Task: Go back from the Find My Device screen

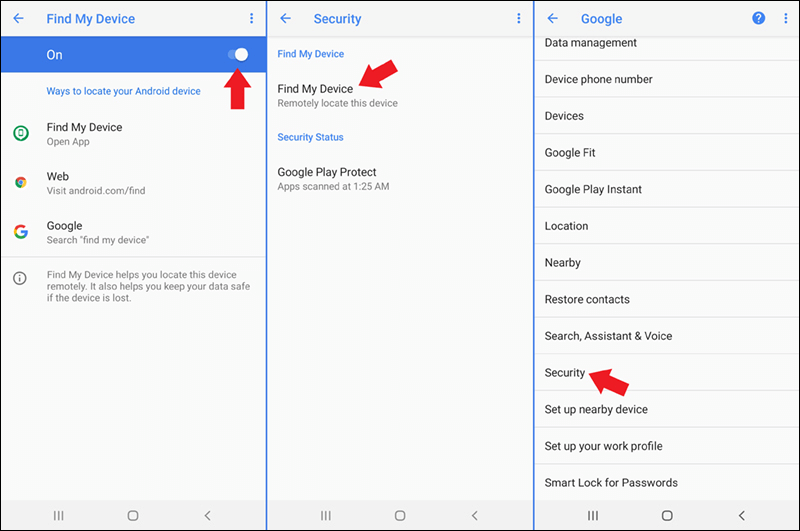Action: pos(18,18)
